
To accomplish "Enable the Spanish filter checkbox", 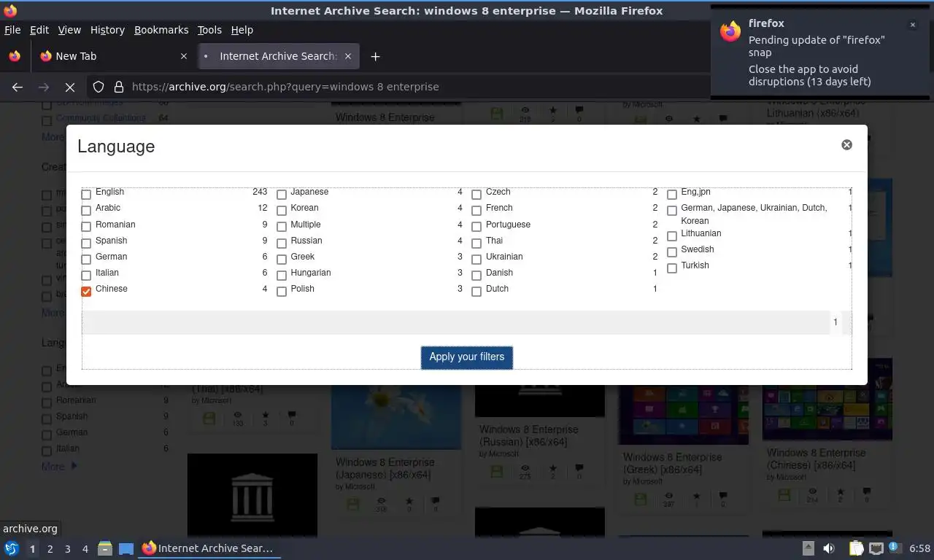I will click(x=86, y=243).
